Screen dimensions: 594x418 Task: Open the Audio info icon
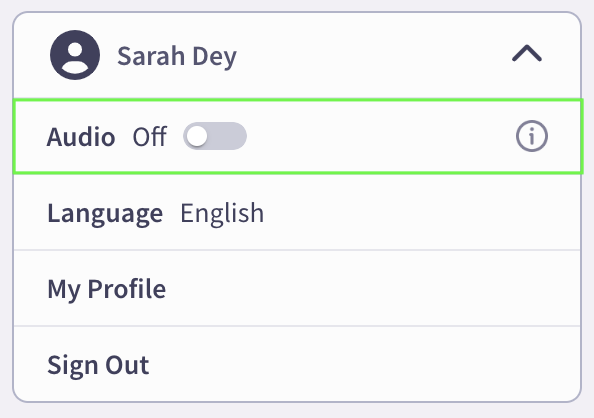(x=531, y=136)
